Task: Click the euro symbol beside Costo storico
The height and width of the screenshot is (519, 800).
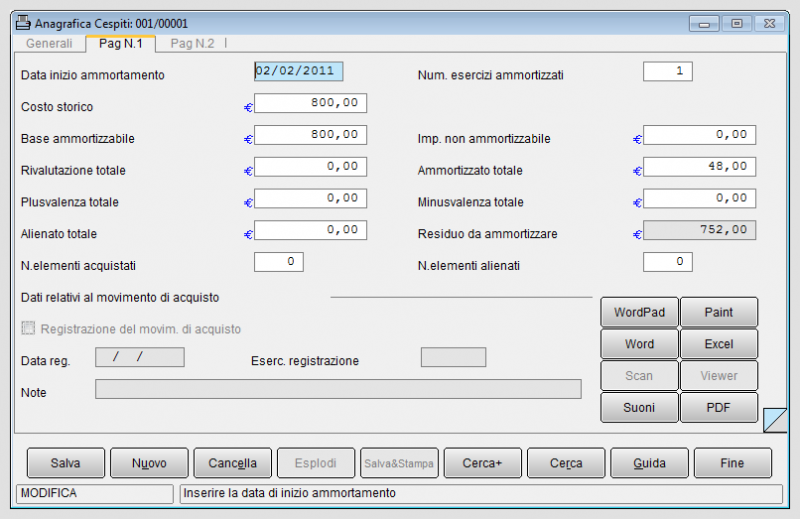Action: click(248, 108)
